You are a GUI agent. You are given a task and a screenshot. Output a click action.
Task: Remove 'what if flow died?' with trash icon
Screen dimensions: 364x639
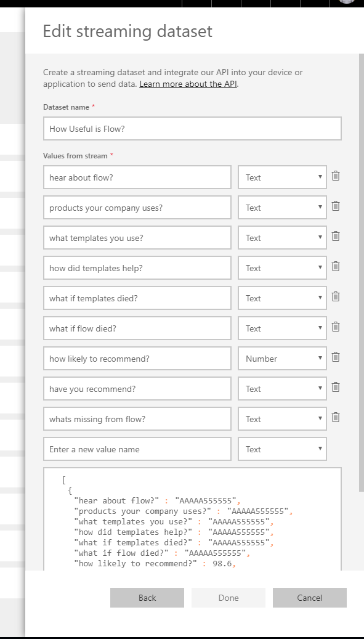336,327
